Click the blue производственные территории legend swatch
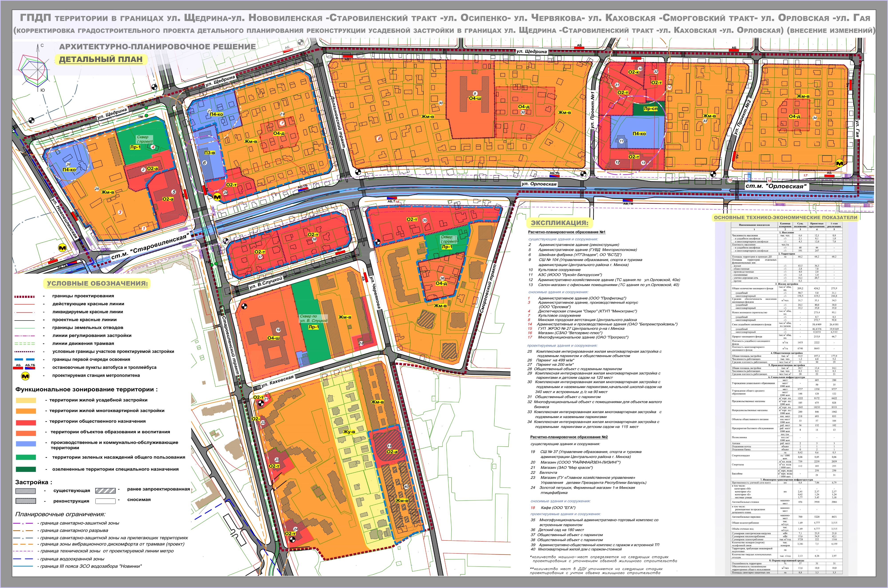 (x=26, y=444)
